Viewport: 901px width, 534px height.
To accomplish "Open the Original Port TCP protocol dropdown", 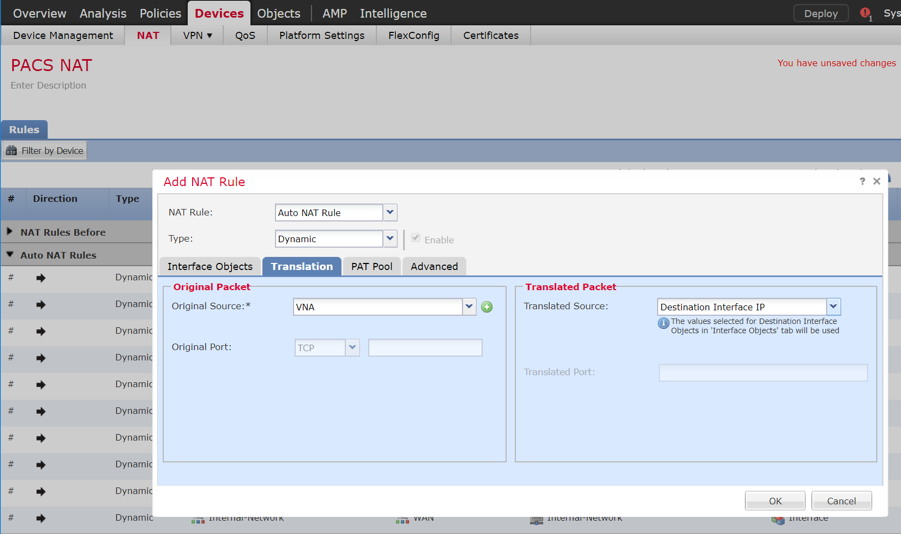I will click(x=352, y=348).
